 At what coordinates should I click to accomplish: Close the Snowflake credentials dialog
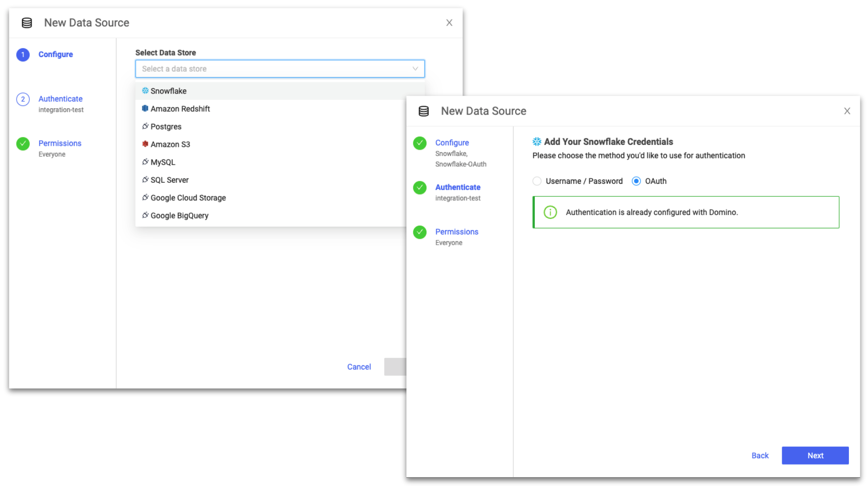[x=847, y=111]
